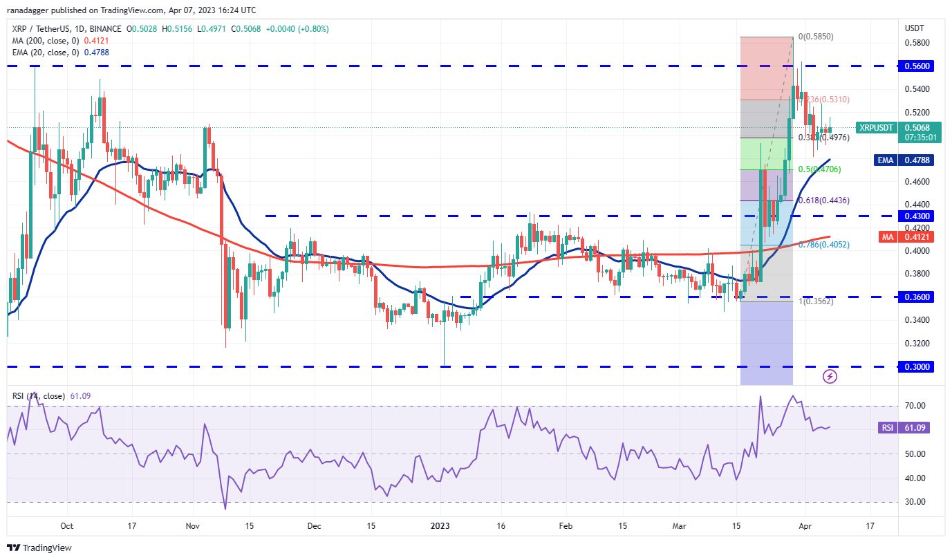The height and width of the screenshot is (560, 952).
Task: Click the USDT label on the price axis
Action: click(915, 28)
